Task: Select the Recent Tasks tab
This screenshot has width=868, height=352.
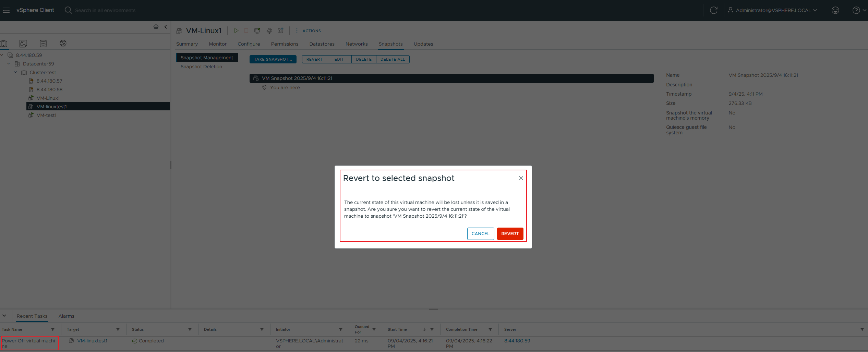Action: click(32, 316)
